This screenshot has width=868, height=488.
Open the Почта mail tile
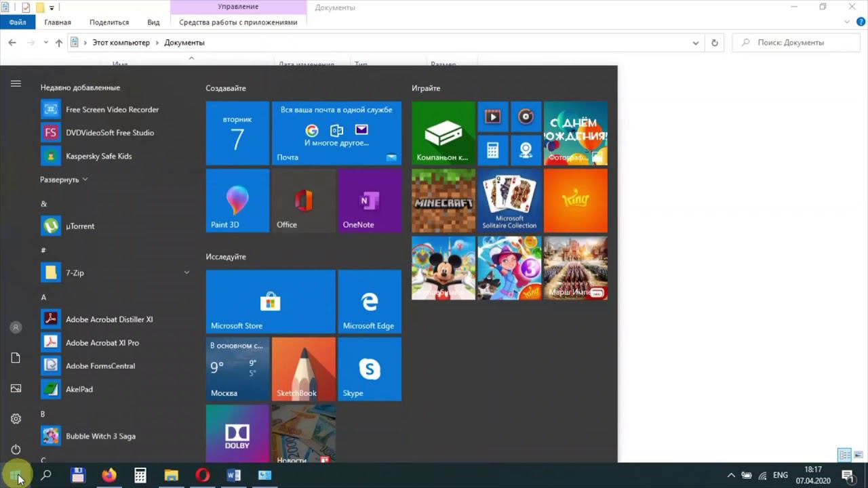click(336, 134)
